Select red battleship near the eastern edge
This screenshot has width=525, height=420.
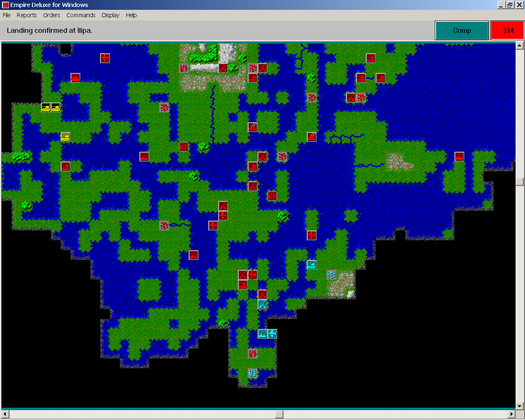tap(459, 157)
